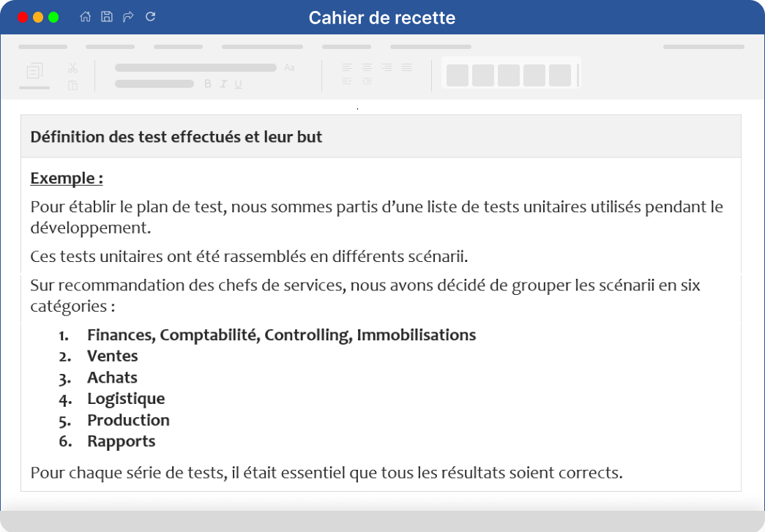Select the first ribbon tab placeholder
The width and height of the screenshot is (765, 532).
pos(43,47)
